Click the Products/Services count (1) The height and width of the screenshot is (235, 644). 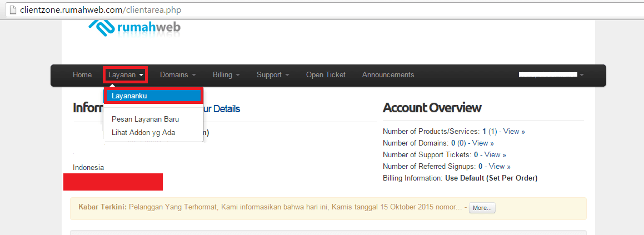(x=492, y=132)
